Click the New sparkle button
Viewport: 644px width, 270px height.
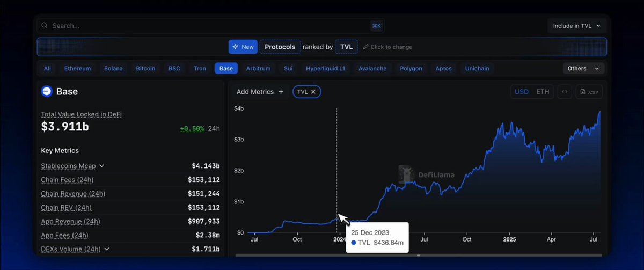(x=243, y=47)
